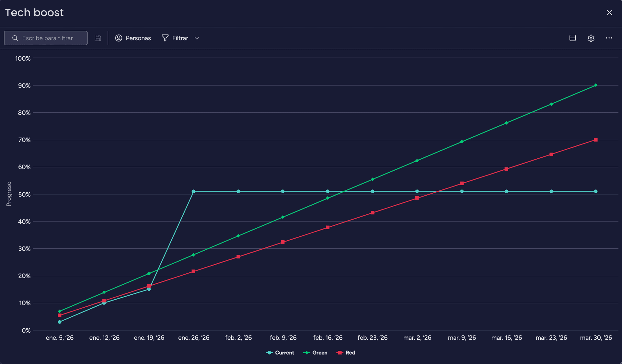Click Red data point at mar. 30
622x364 pixels.
click(x=595, y=140)
